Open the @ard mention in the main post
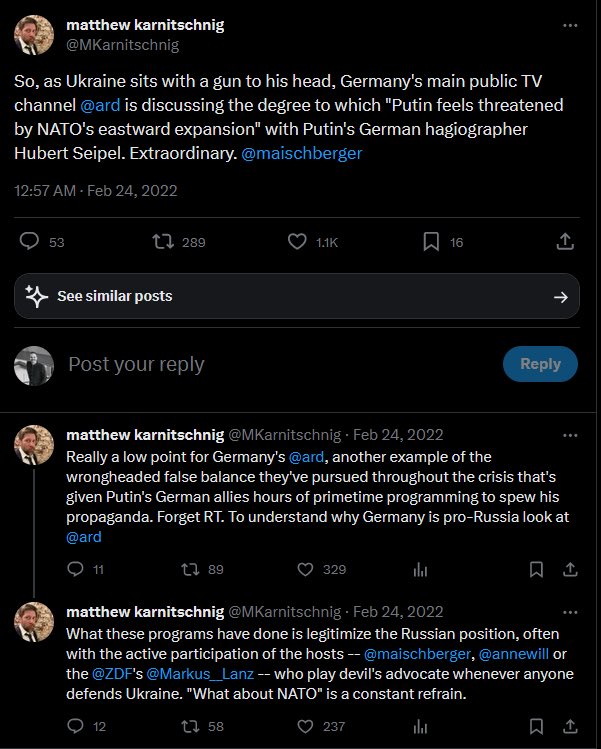Viewport: 601px width, 749px height. (100, 105)
